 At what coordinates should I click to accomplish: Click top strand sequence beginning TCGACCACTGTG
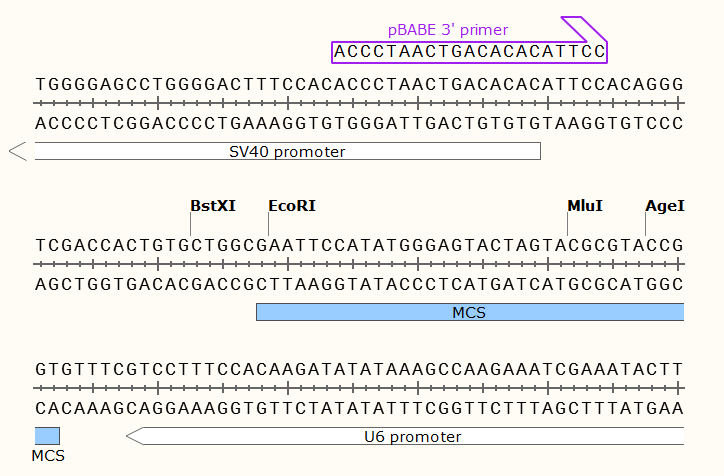[x=359, y=245]
